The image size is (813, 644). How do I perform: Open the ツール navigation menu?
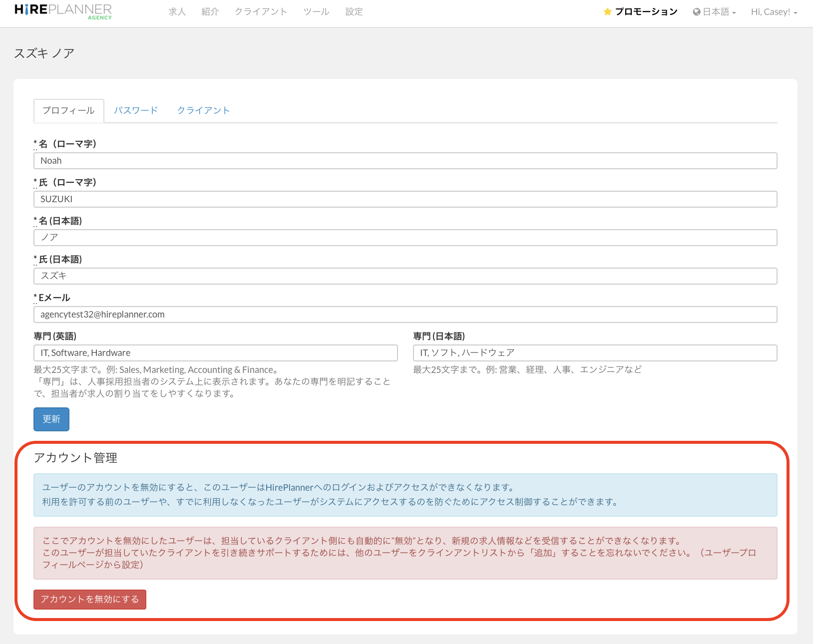316,12
